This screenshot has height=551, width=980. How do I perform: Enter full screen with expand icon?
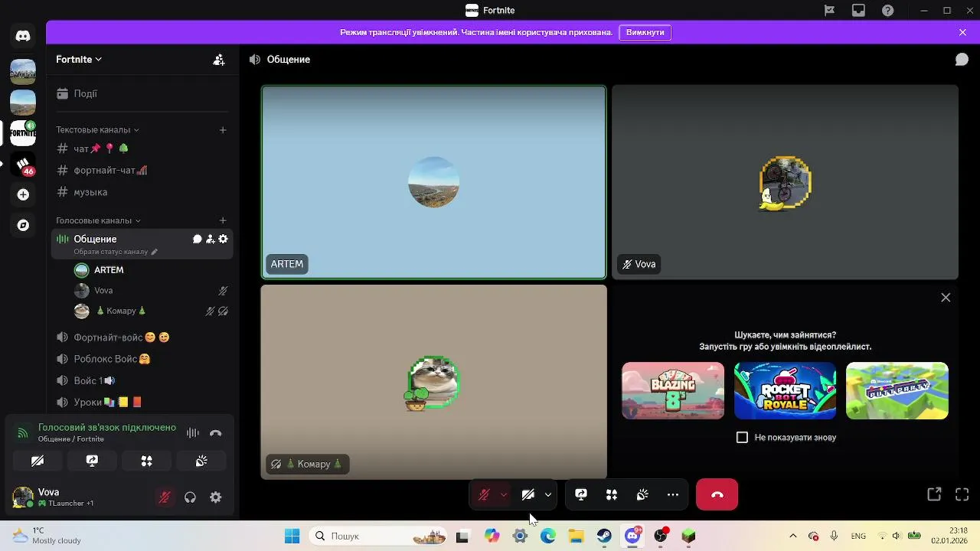[x=962, y=494]
